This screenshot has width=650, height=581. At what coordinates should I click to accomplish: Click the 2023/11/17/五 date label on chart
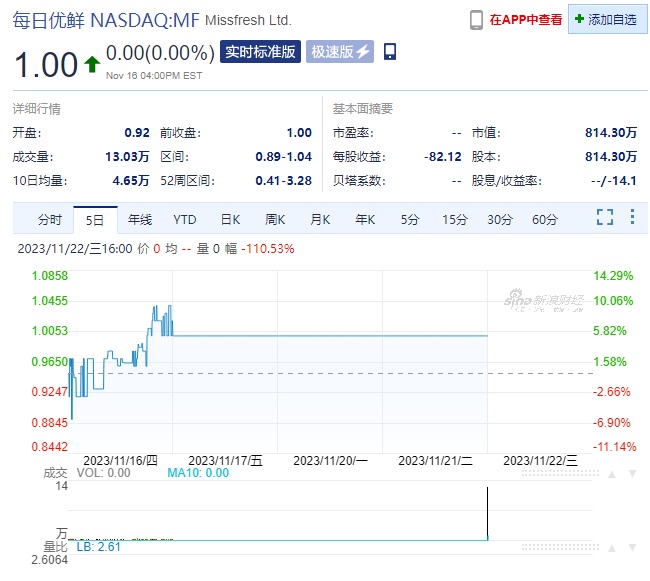pos(226,460)
